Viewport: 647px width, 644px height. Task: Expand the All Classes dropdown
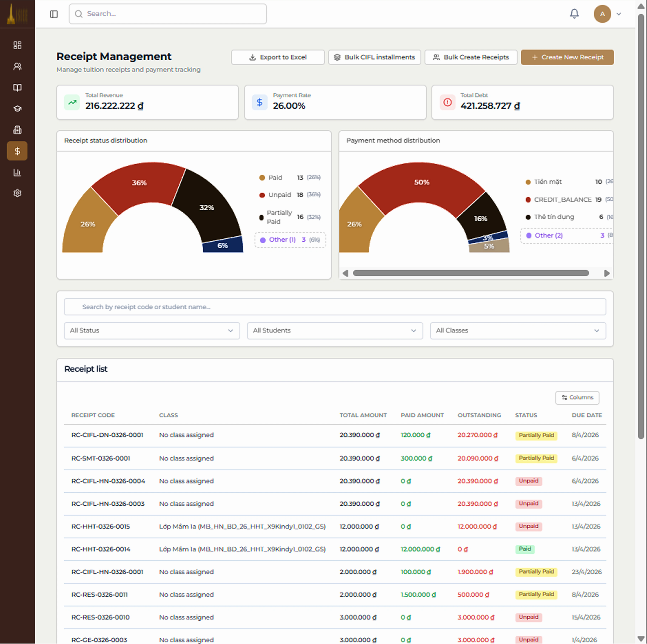click(518, 331)
